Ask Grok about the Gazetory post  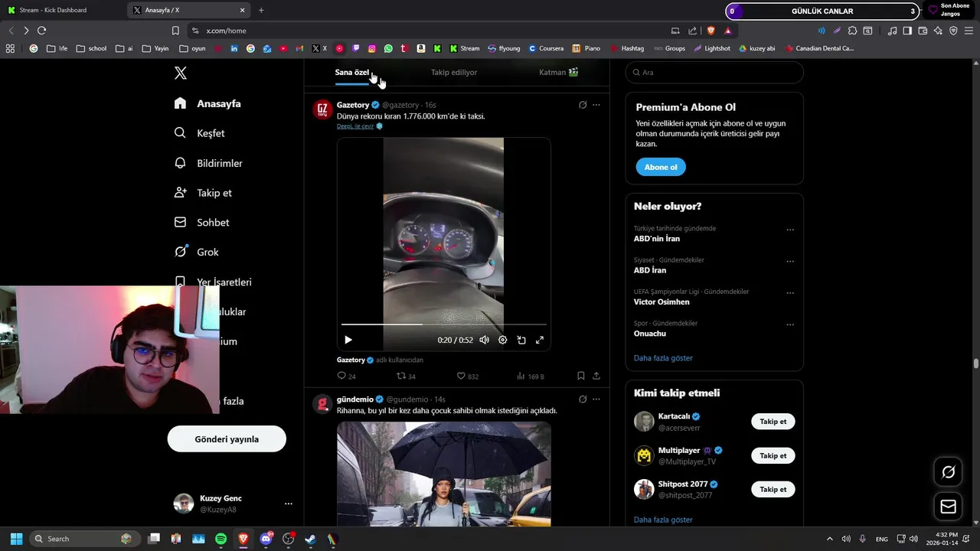(583, 105)
